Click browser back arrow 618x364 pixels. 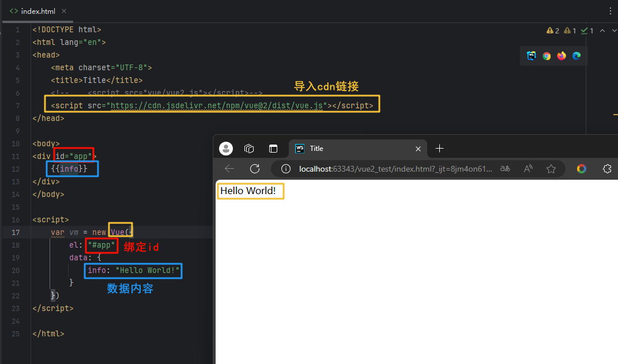[x=229, y=169]
